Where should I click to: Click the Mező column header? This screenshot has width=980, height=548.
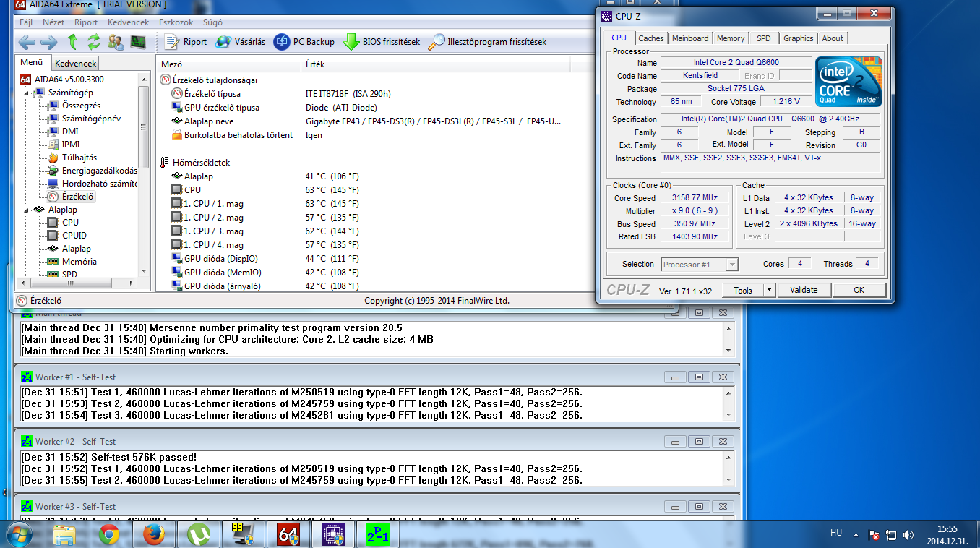228,64
